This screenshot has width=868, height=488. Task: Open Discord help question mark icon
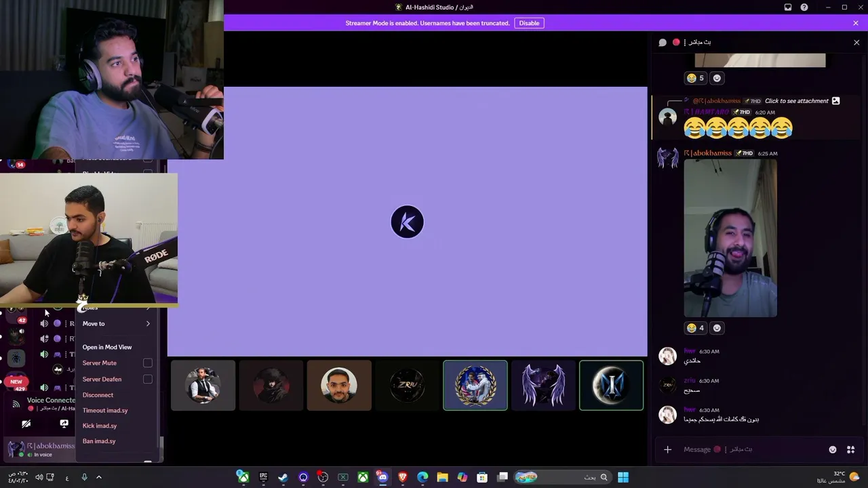click(x=804, y=7)
